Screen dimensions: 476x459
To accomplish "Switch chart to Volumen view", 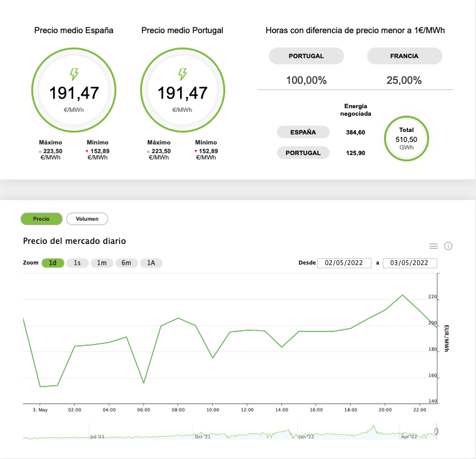I will pyautogui.click(x=87, y=219).
